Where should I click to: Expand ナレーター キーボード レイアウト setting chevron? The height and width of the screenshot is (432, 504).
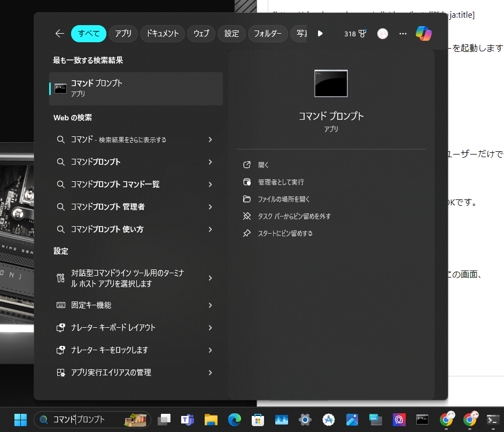[210, 328]
